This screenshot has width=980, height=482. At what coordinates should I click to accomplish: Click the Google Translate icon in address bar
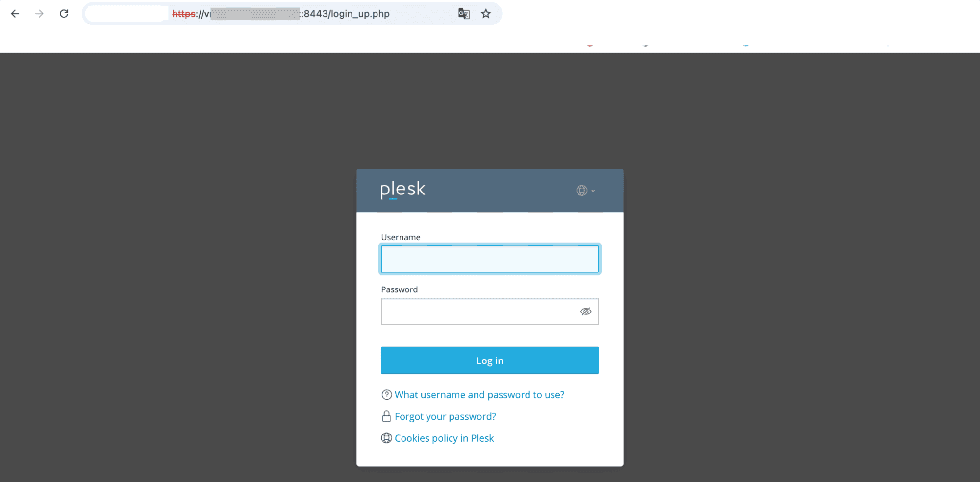tap(463, 14)
